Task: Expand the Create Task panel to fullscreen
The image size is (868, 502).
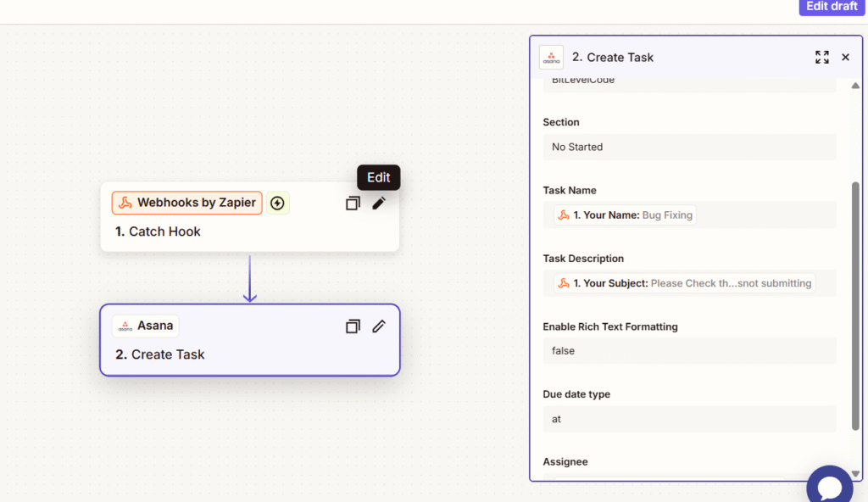Action: 822,57
